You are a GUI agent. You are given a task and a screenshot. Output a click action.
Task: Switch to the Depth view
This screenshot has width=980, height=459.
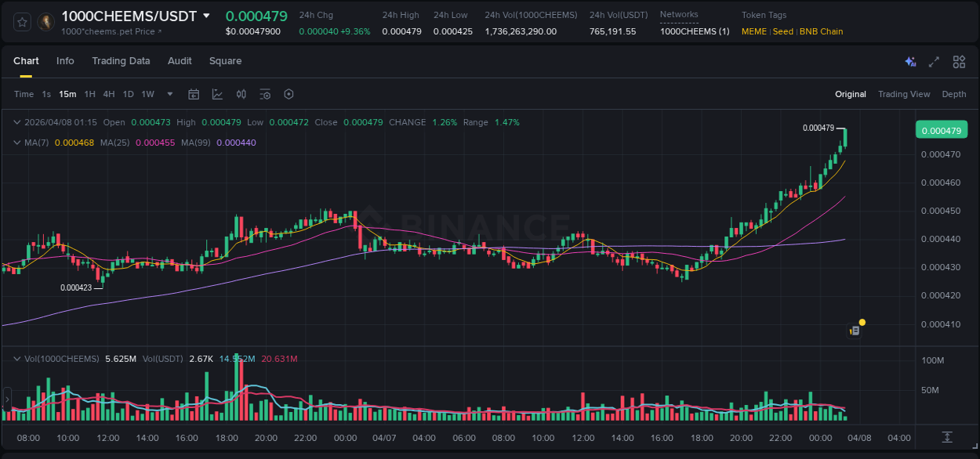click(953, 94)
